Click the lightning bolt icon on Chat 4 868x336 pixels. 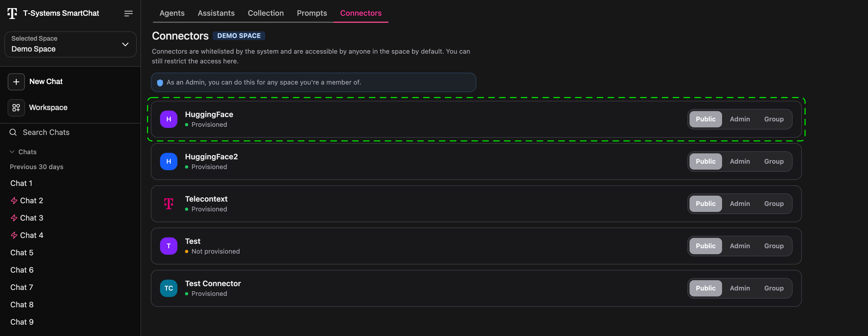point(14,235)
